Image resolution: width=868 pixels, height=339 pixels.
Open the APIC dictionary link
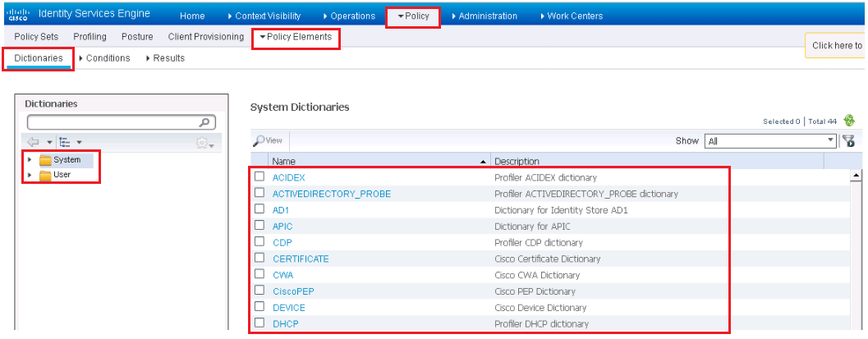pos(282,227)
